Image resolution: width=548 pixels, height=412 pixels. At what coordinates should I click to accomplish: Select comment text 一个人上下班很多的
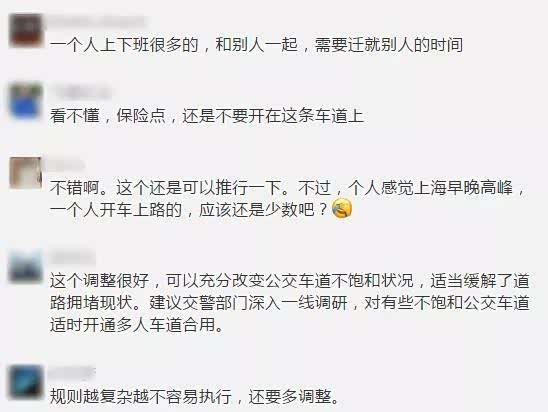tap(124, 45)
